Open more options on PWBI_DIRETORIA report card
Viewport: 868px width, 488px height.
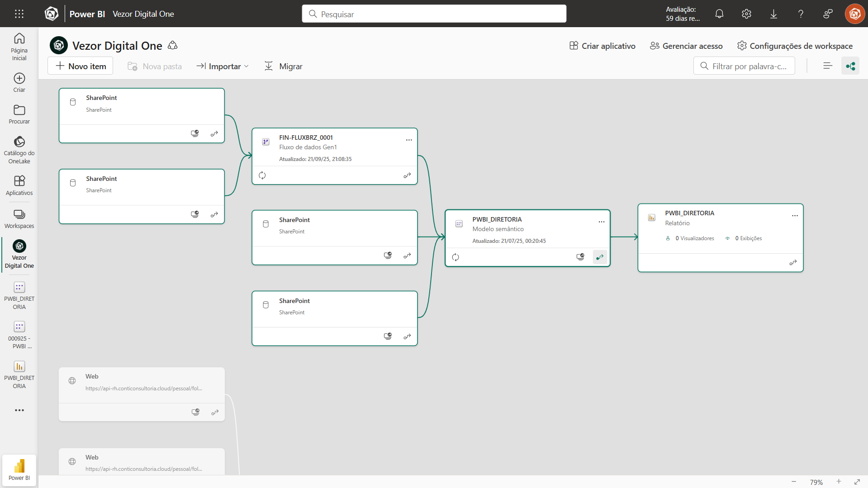(795, 216)
